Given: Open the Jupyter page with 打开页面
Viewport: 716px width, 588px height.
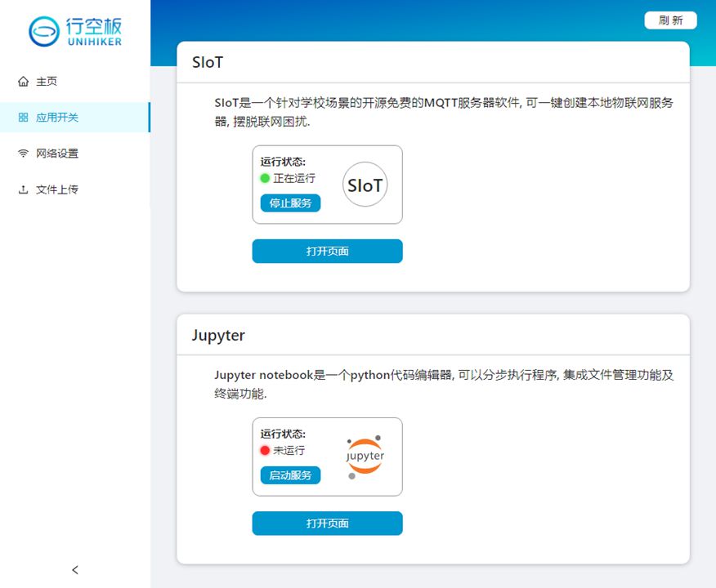Looking at the screenshot, I should [328, 523].
